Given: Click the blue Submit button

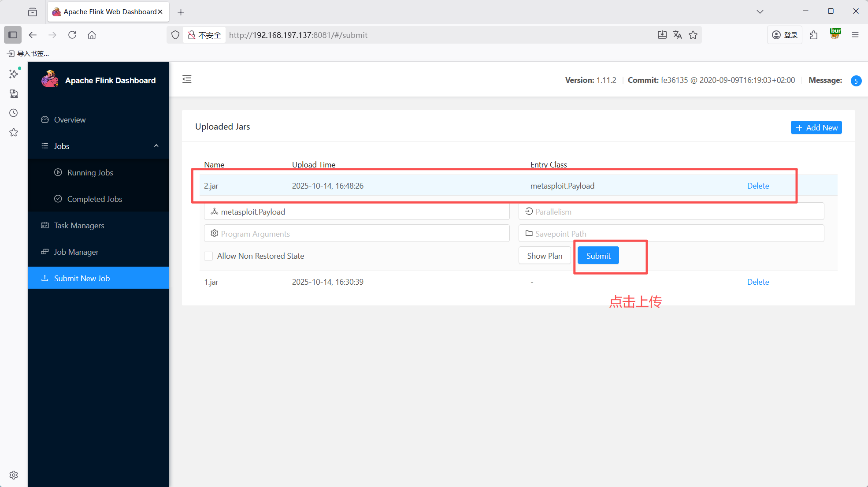Looking at the screenshot, I should coord(598,256).
